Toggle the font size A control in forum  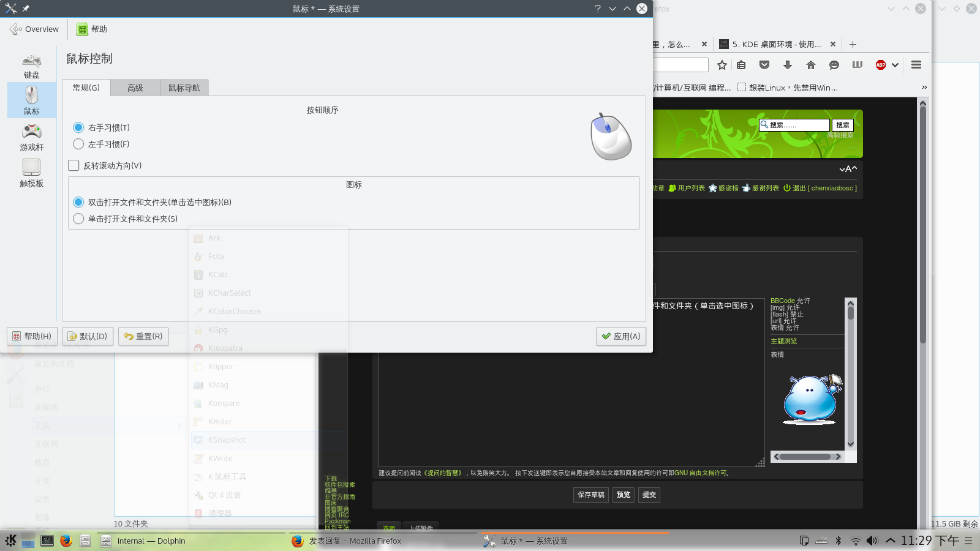848,169
